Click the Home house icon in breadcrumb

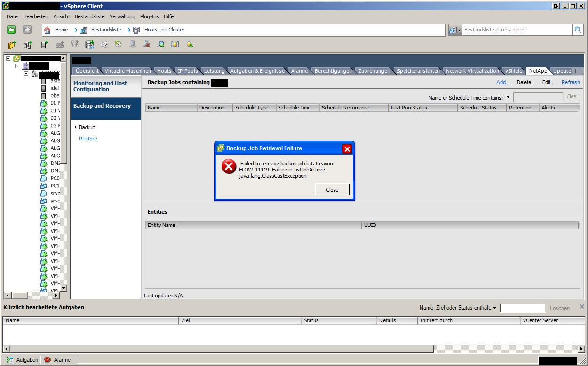coord(47,30)
